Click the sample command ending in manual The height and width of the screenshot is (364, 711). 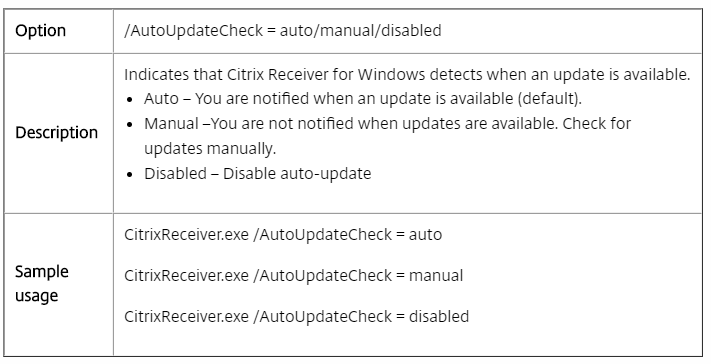293,276
